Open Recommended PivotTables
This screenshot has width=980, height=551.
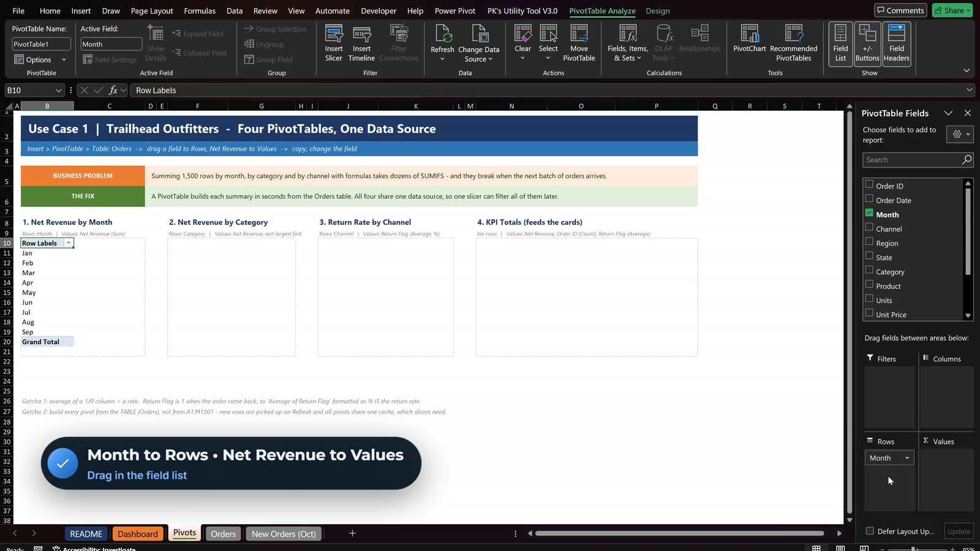794,43
